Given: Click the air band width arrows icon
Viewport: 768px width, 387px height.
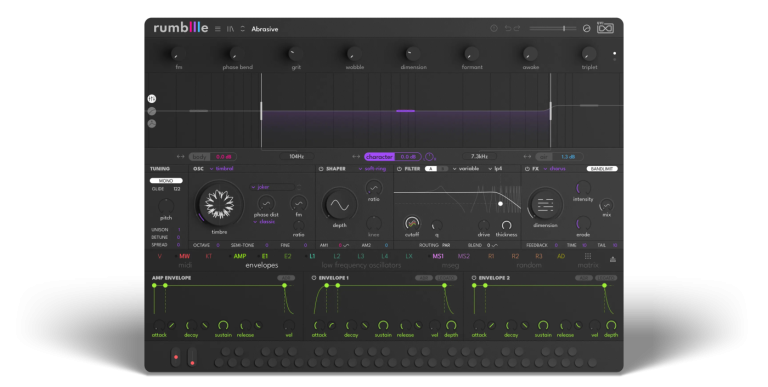Looking at the screenshot, I should [527, 157].
